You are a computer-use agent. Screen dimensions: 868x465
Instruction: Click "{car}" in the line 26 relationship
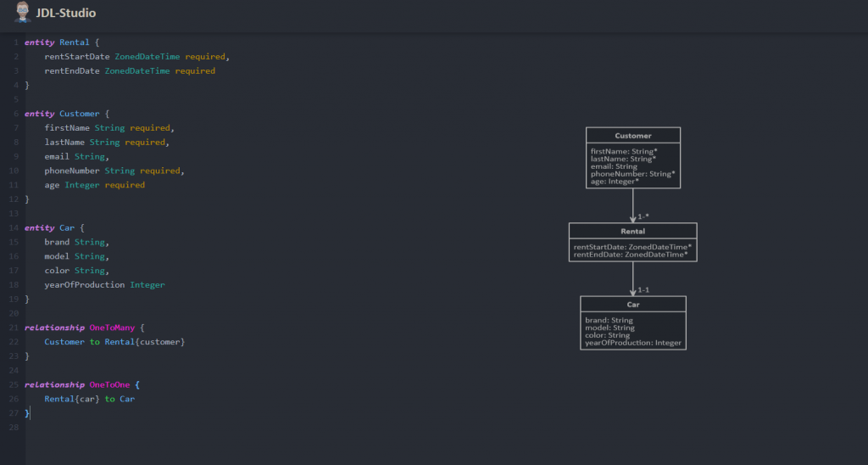point(87,399)
